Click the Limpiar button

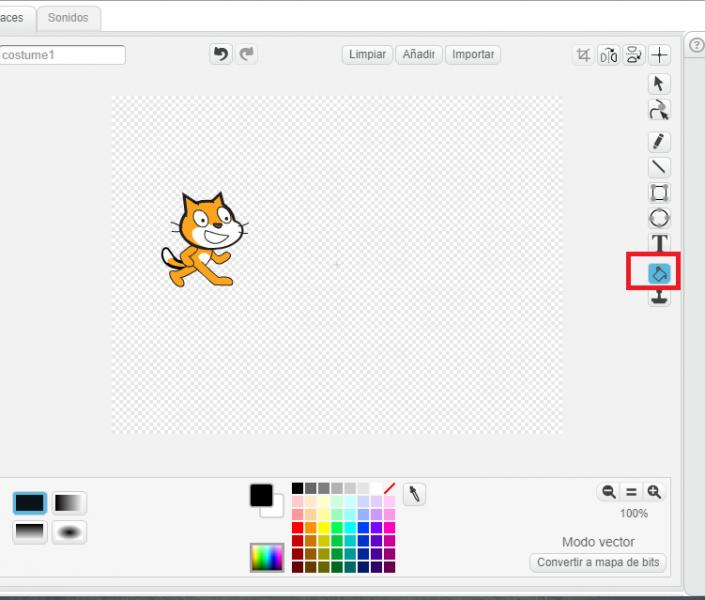click(367, 54)
